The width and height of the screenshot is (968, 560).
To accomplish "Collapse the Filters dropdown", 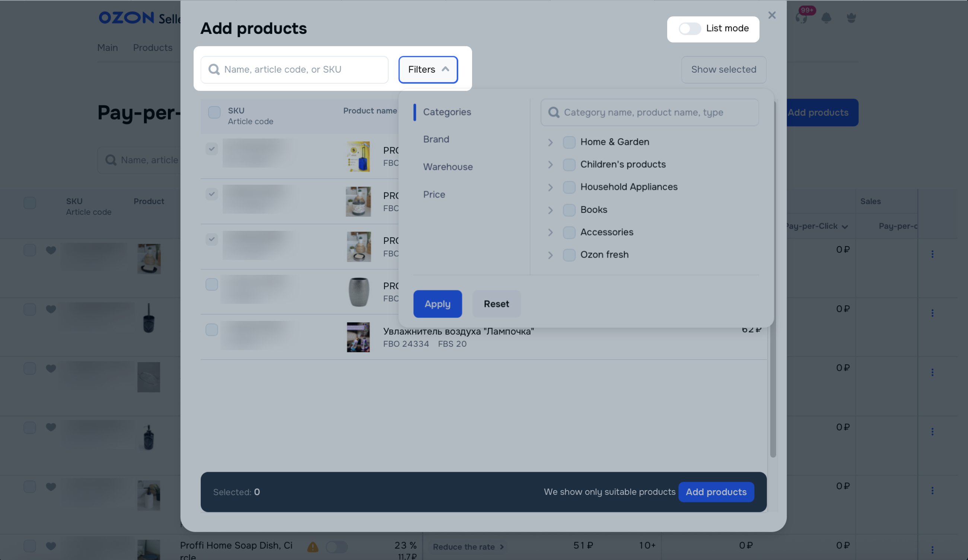I will pos(428,70).
